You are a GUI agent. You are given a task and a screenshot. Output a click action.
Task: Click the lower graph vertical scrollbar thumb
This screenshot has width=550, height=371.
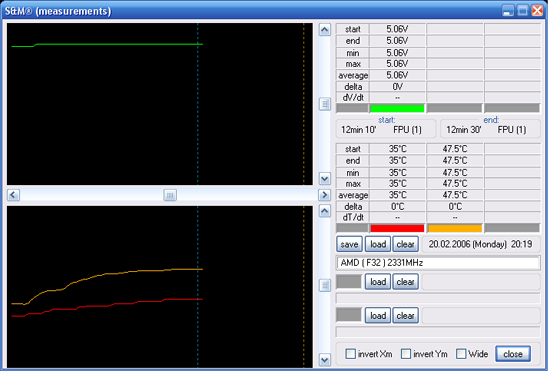(324, 285)
